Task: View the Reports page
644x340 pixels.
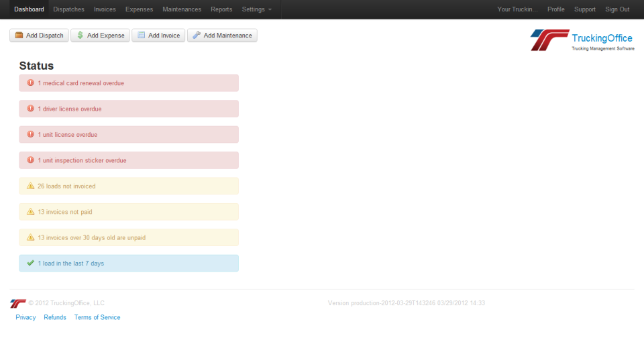Action: click(x=221, y=9)
